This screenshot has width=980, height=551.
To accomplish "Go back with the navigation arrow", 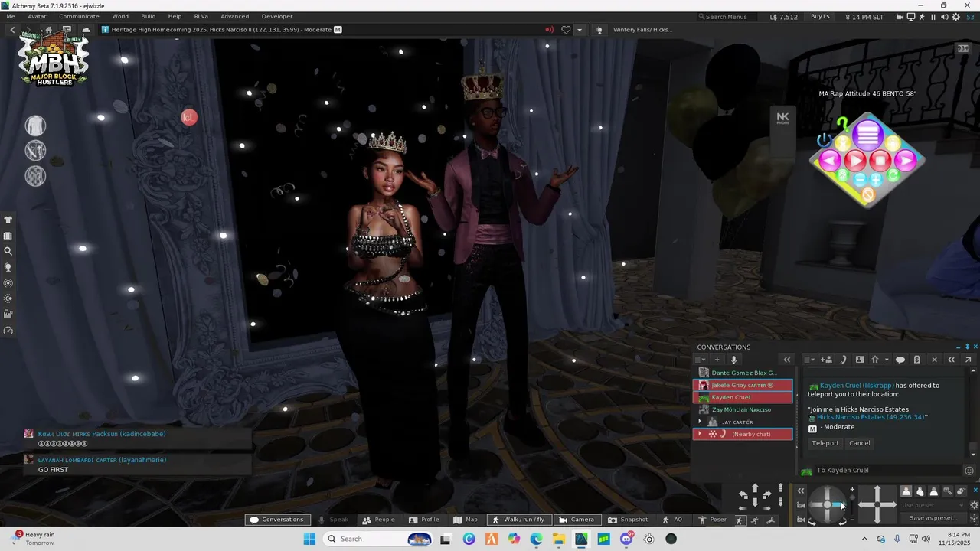I will point(12,30).
